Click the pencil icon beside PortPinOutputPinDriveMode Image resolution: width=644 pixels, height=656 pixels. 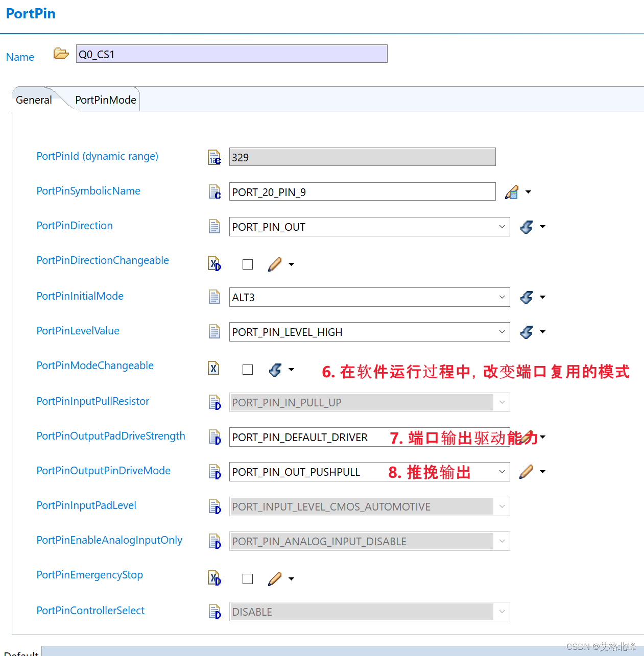pyautogui.click(x=526, y=472)
